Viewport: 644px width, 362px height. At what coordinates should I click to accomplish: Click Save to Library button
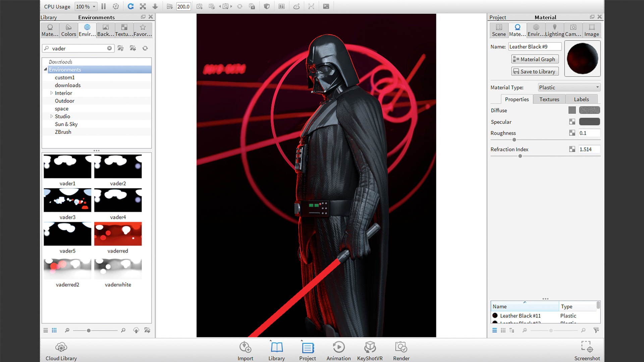(x=535, y=71)
